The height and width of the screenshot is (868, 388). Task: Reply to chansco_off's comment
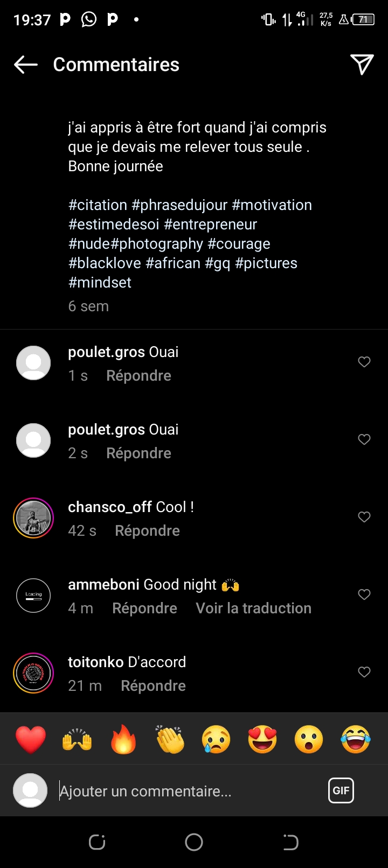click(147, 531)
